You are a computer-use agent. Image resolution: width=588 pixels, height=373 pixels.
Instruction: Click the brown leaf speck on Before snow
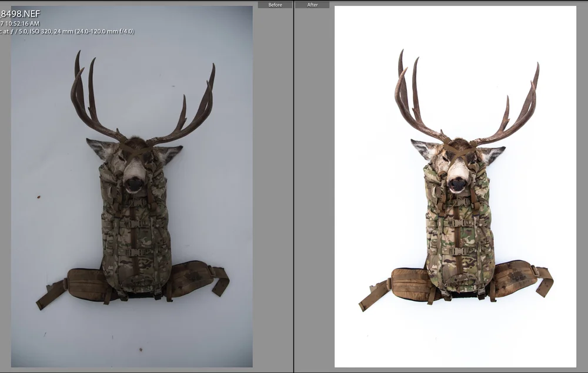click(x=38, y=197)
